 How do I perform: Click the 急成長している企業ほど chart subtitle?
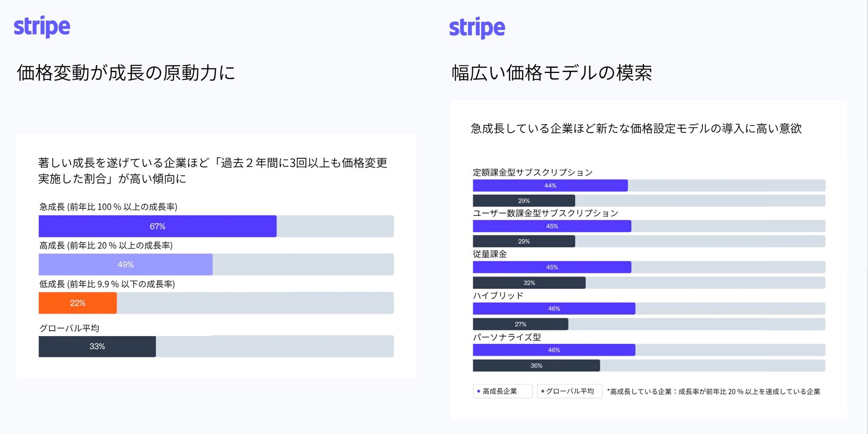click(x=636, y=129)
